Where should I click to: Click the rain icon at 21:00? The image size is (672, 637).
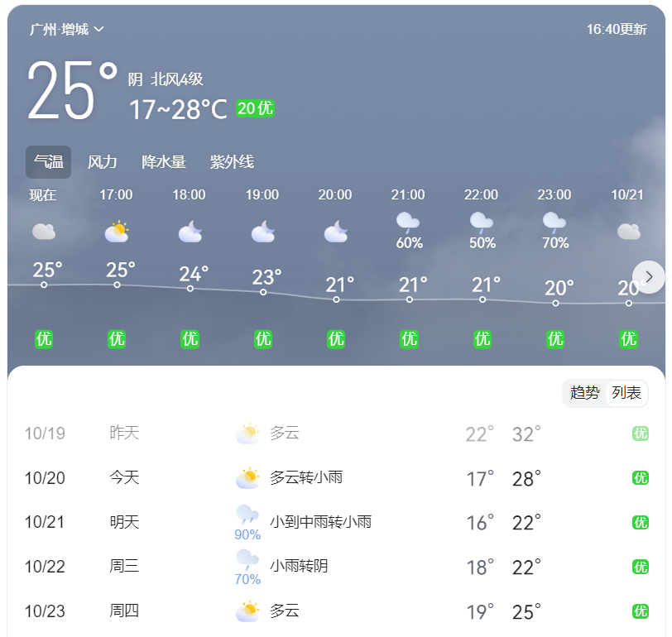(x=407, y=222)
